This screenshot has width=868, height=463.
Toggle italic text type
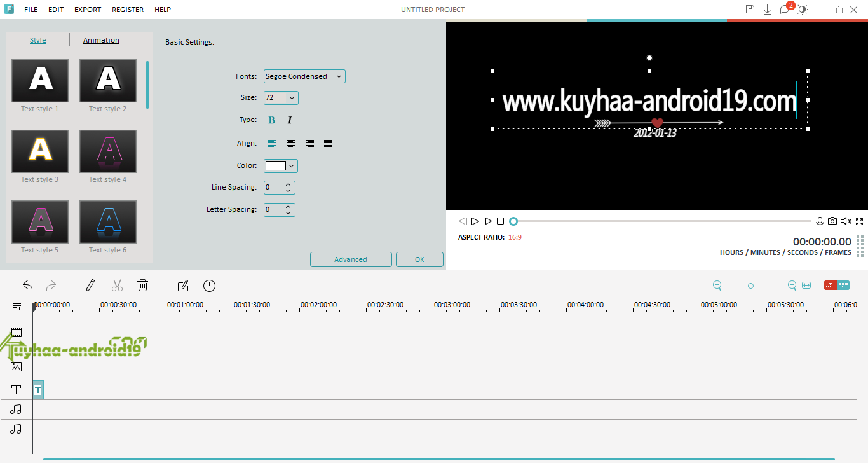click(290, 120)
